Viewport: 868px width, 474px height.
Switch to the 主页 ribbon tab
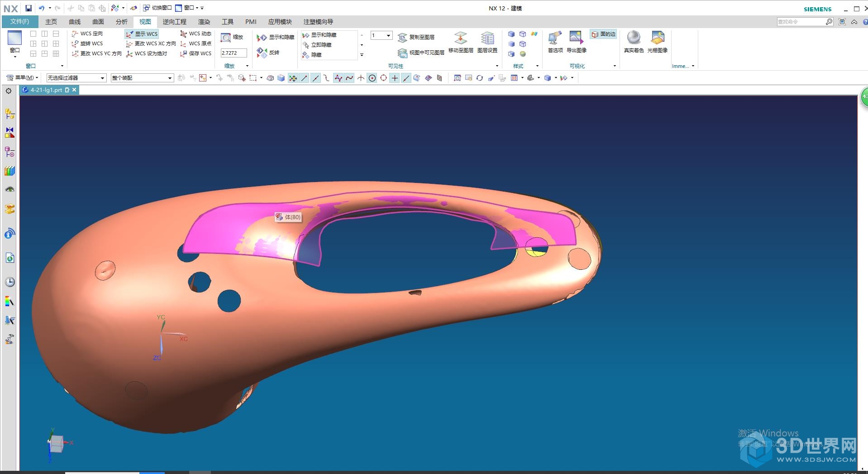pyautogui.click(x=51, y=22)
